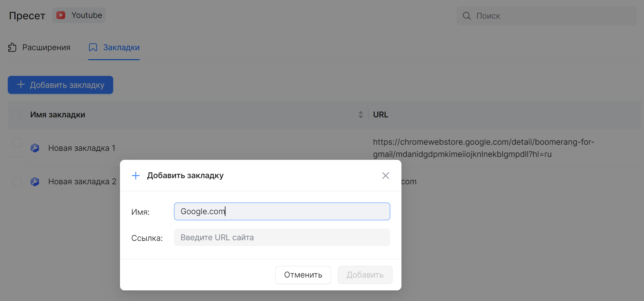
Task: Click the Новая закладка 1 favicon
Action: click(x=35, y=148)
